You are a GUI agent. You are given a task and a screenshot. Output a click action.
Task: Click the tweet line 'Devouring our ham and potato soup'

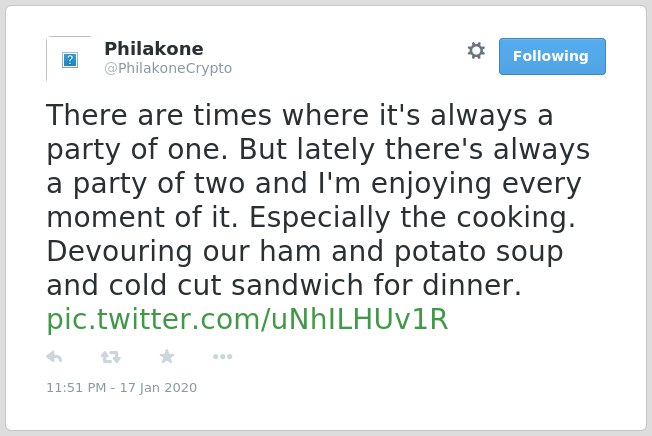pos(305,251)
